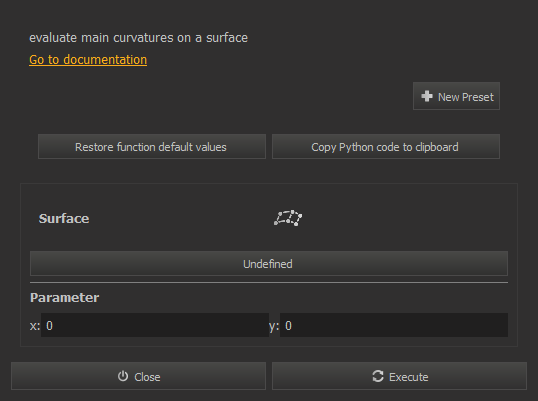Open the Undefined surface selector
Screen dimensions: 538x401
pyautogui.click(x=269, y=263)
